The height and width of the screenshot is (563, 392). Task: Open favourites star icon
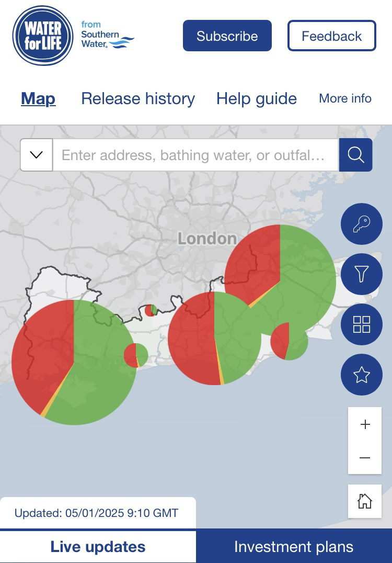[x=362, y=375]
